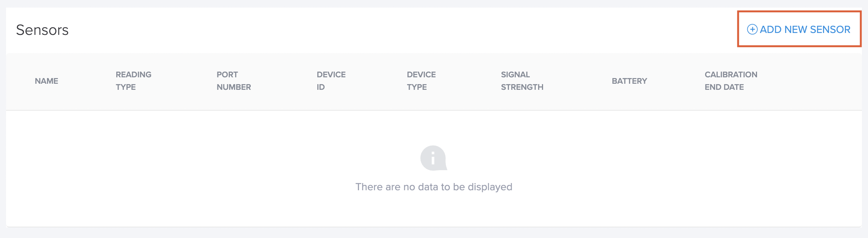The height and width of the screenshot is (238, 868).
Task: Click the END DATE line of the calibration header
Action: coord(724,87)
